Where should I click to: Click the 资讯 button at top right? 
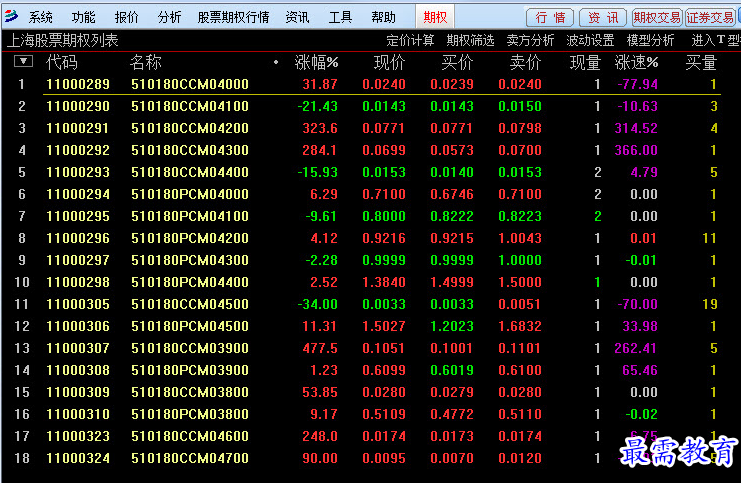click(603, 18)
